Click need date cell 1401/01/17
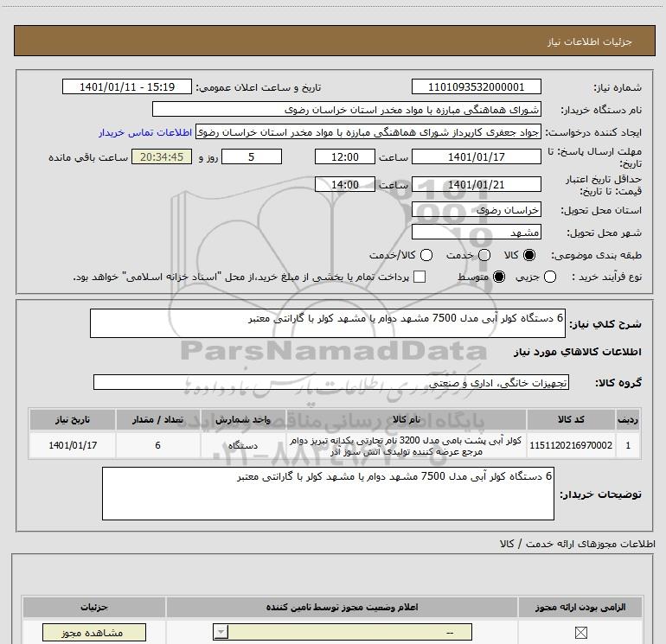Screen dimensions: 666x644 click(72, 445)
